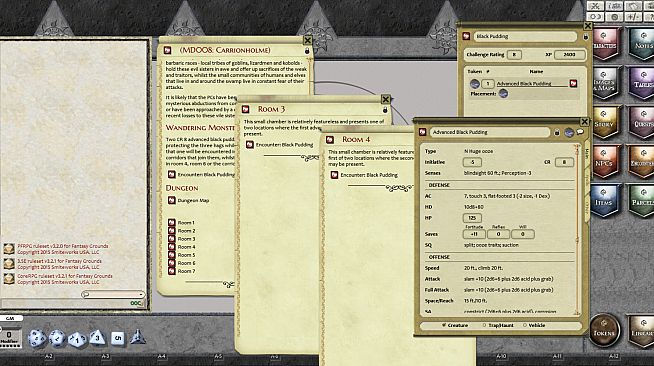Pick the d8 die
The width and height of the screenshot is (654, 366).
98,338
